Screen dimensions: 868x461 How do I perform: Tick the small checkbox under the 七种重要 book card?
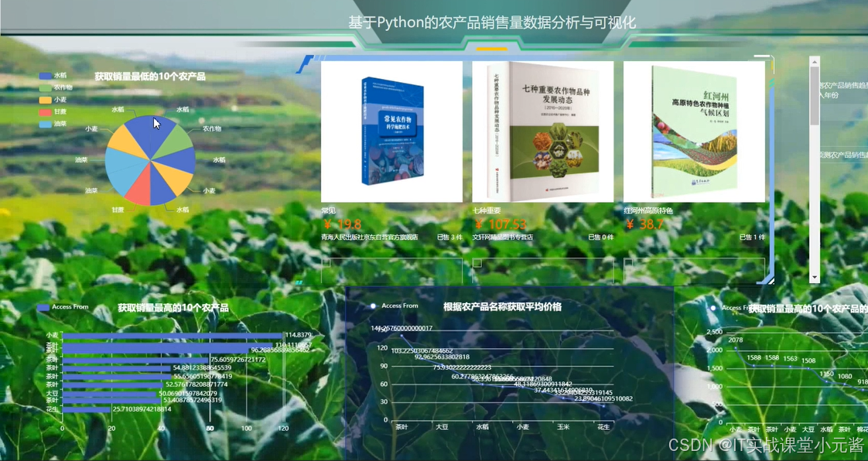(x=477, y=263)
